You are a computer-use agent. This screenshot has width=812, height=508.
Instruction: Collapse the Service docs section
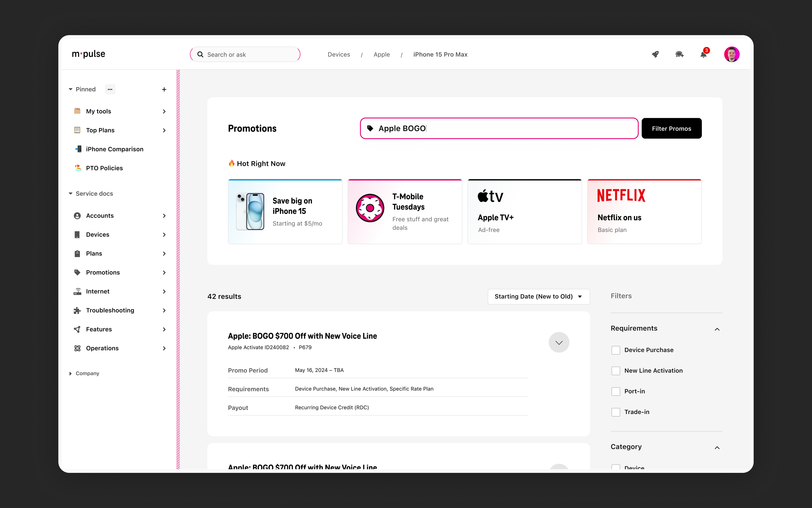pos(70,193)
